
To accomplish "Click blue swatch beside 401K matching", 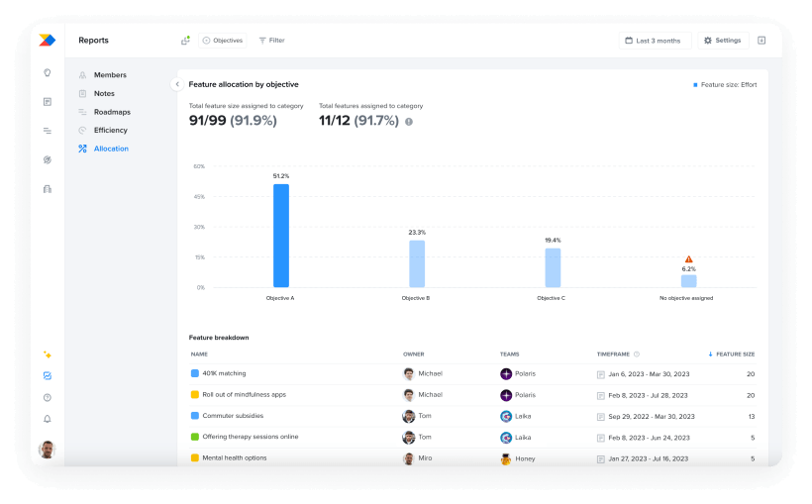I will 195,373.
